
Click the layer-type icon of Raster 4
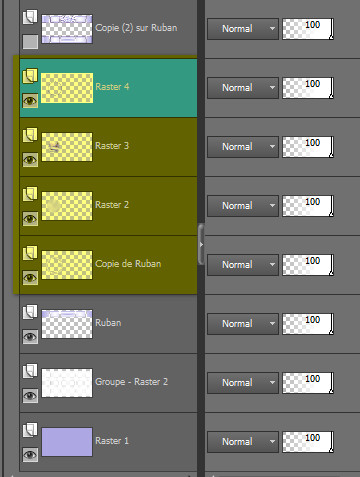coord(30,76)
